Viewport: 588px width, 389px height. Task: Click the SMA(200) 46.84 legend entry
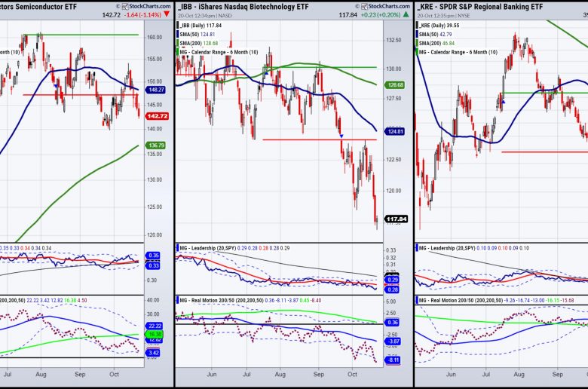[x=437, y=43]
